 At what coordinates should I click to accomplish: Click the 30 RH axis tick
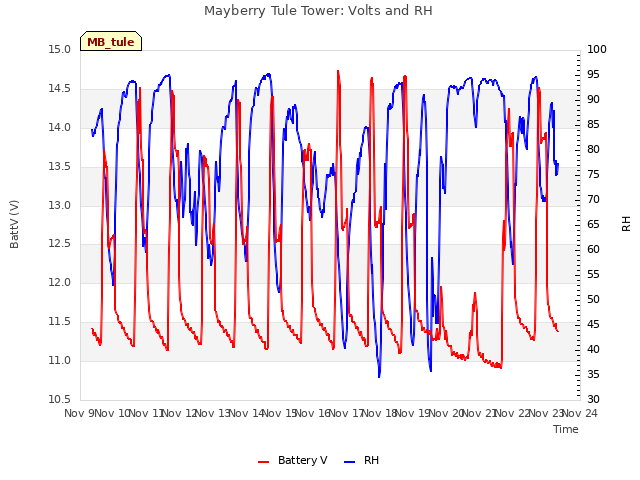pos(593,400)
